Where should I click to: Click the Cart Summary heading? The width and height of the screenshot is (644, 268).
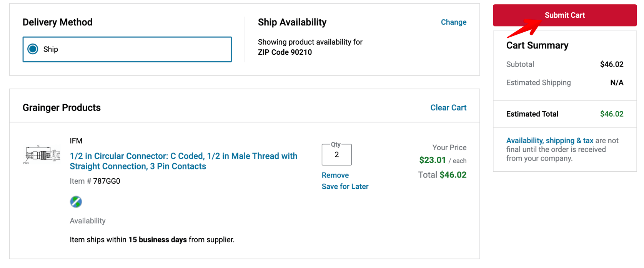click(537, 45)
